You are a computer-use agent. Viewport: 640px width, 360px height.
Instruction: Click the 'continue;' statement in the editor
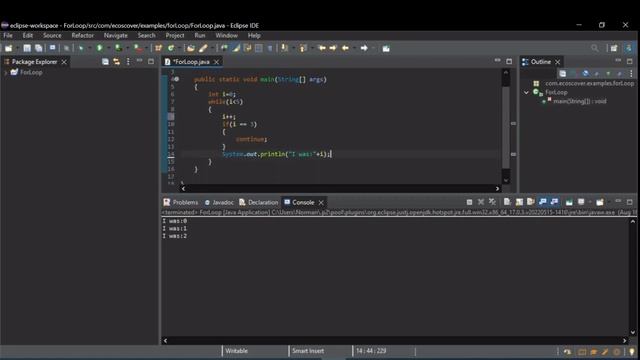(251, 139)
